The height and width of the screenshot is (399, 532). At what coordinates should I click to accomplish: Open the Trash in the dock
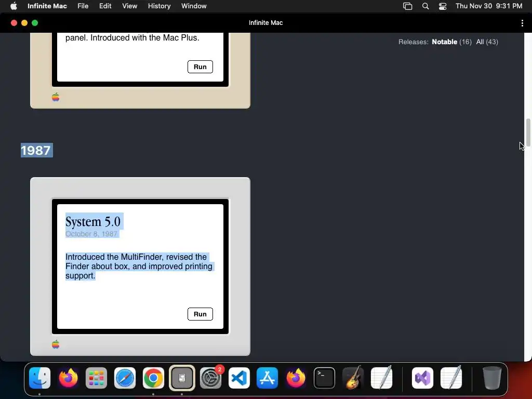point(492,378)
